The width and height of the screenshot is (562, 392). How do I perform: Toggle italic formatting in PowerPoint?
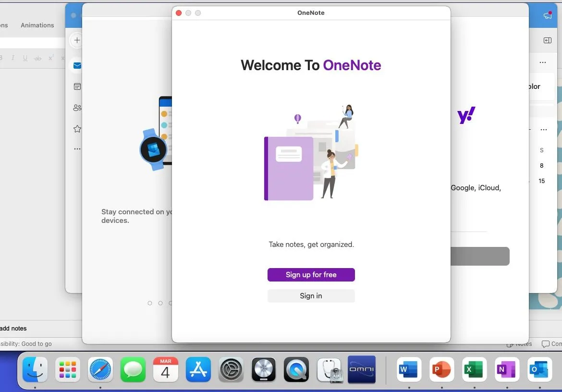(x=13, y=58)
